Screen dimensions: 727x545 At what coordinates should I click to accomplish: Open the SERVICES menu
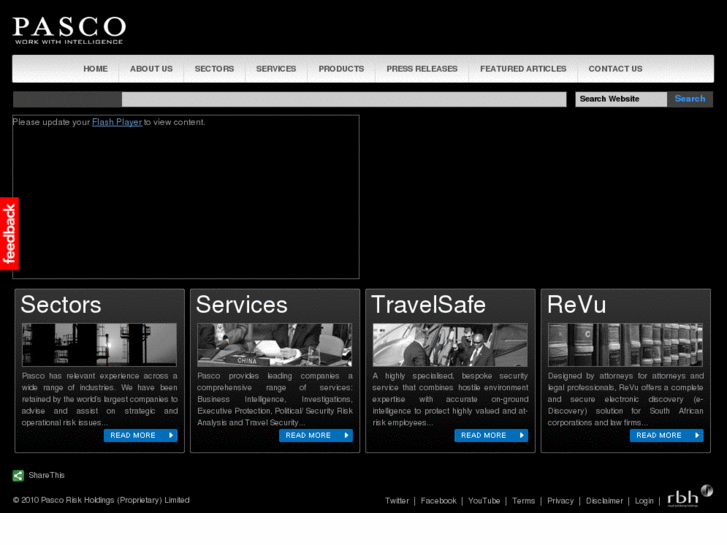pyautogui.click(x=276, y=69)
